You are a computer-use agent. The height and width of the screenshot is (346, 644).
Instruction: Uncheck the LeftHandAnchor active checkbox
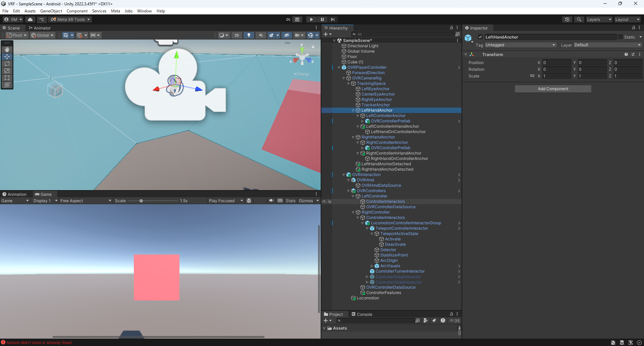(480, 37)
